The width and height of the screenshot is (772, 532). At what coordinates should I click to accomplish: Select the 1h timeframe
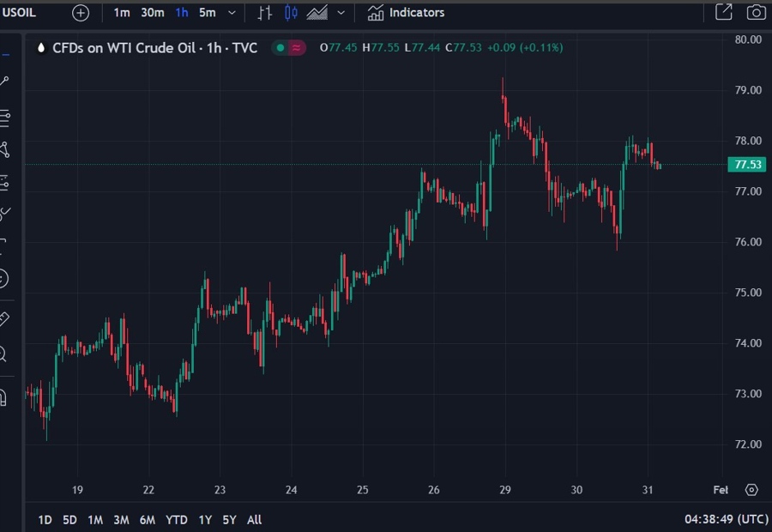182,13
